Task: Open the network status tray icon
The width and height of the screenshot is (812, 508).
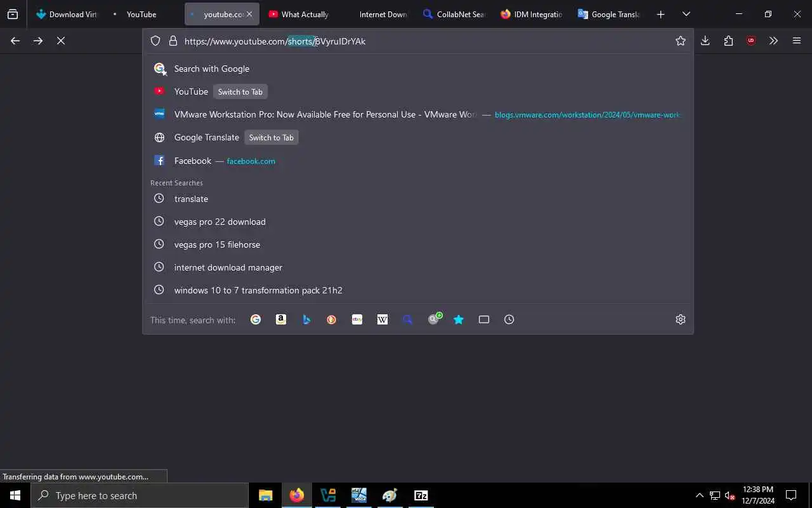Action: [715, 495]
